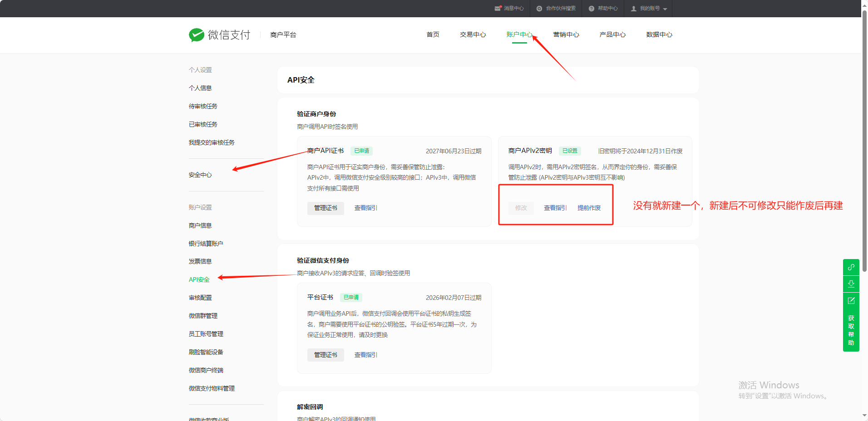
Task: Select 员工账号管理 in left sidebar
Action: pyautogui.click(x=206, y=334)
